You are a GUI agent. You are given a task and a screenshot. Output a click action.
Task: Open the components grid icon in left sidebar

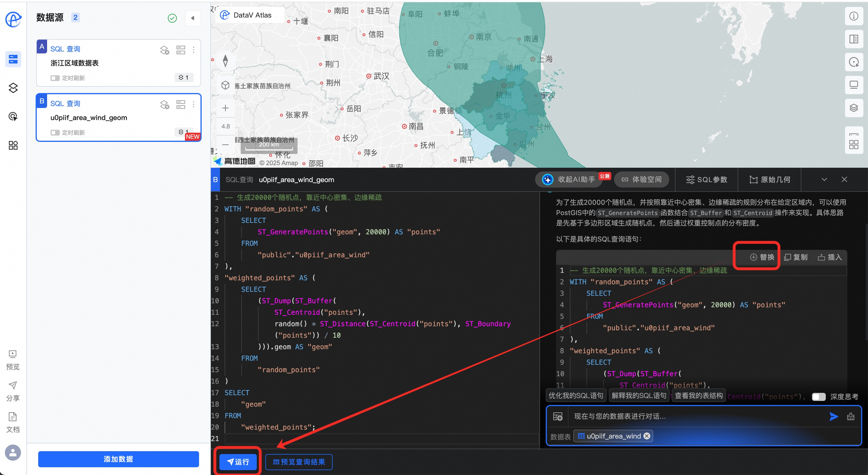pyautogui.click(x=13, y=145)
